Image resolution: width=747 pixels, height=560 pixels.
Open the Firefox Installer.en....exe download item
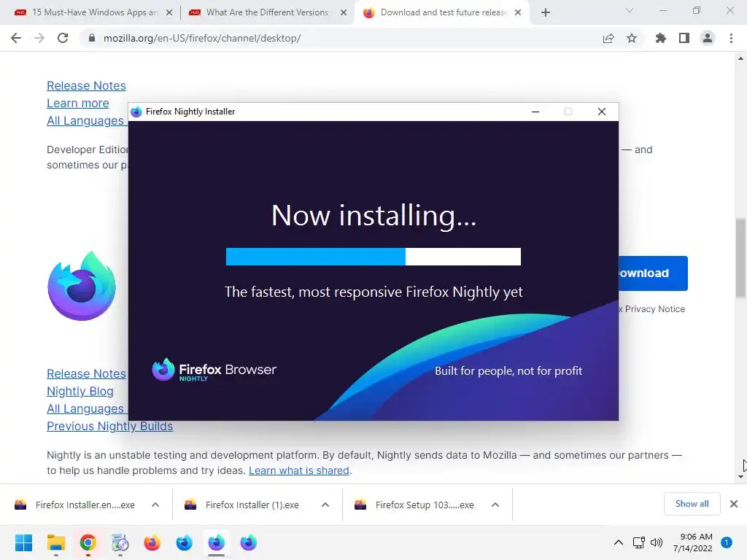pyautogui.click(x=75, y=505)
